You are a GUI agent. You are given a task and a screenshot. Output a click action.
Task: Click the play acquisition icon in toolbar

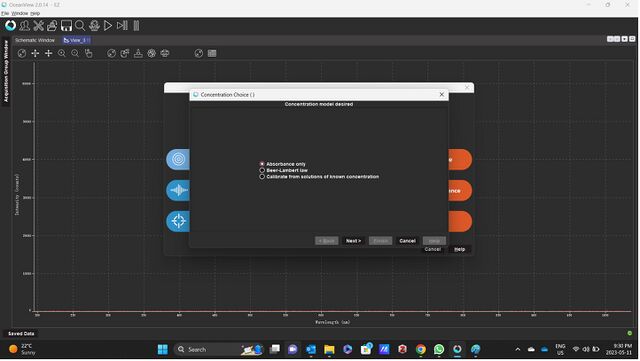108,26
